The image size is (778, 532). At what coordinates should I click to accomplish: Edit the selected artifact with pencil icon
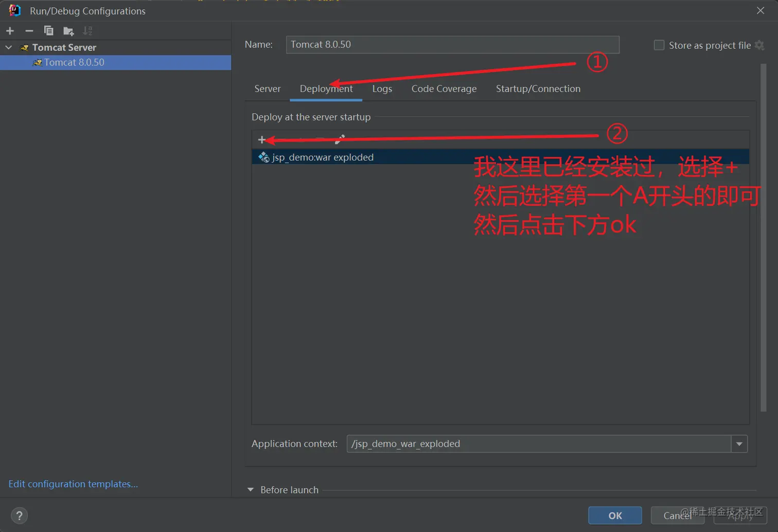(x=339, y=139)
